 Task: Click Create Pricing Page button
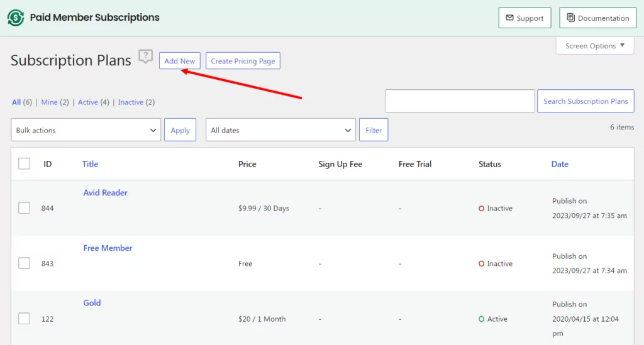(243, 61)
